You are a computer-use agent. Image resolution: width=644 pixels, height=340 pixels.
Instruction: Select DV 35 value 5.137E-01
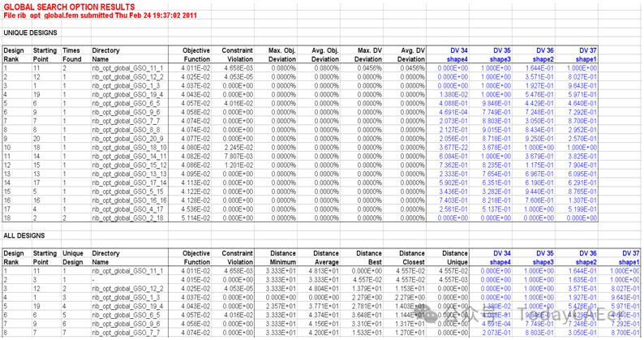point(496,209)
